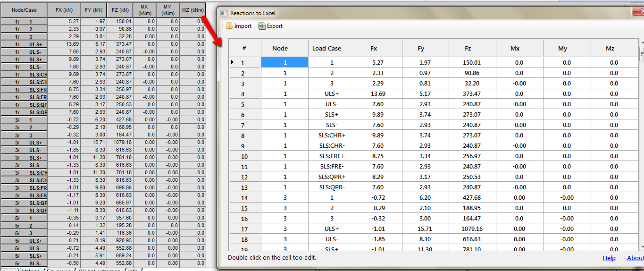Viewport: 644px width, 271px height.
Task: Click FZ value 920.93 in the background table
Action: pos(120,240)
